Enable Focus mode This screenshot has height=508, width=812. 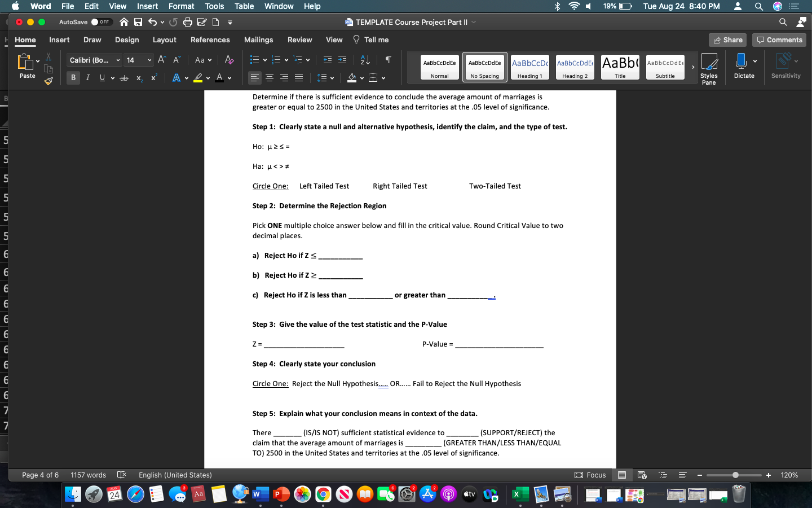point(590,475)
